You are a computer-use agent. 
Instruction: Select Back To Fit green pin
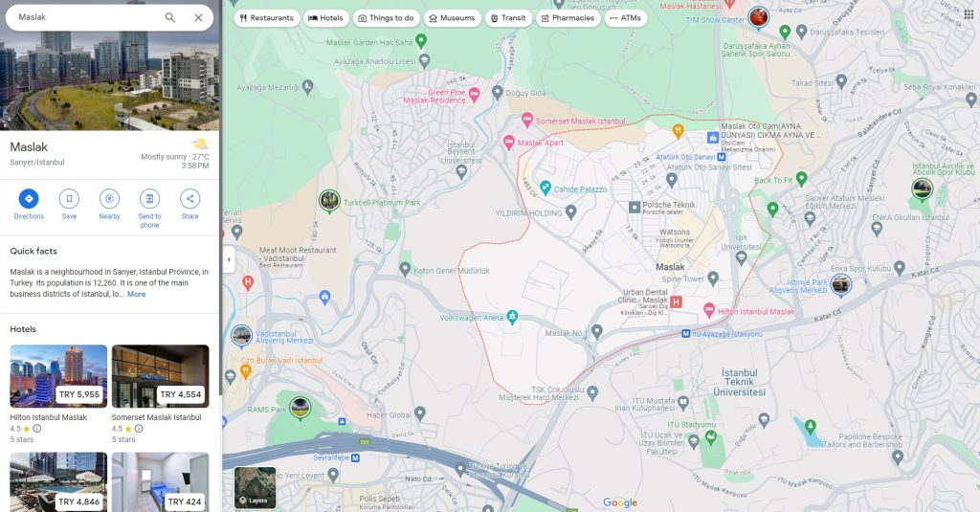point(802,178)
